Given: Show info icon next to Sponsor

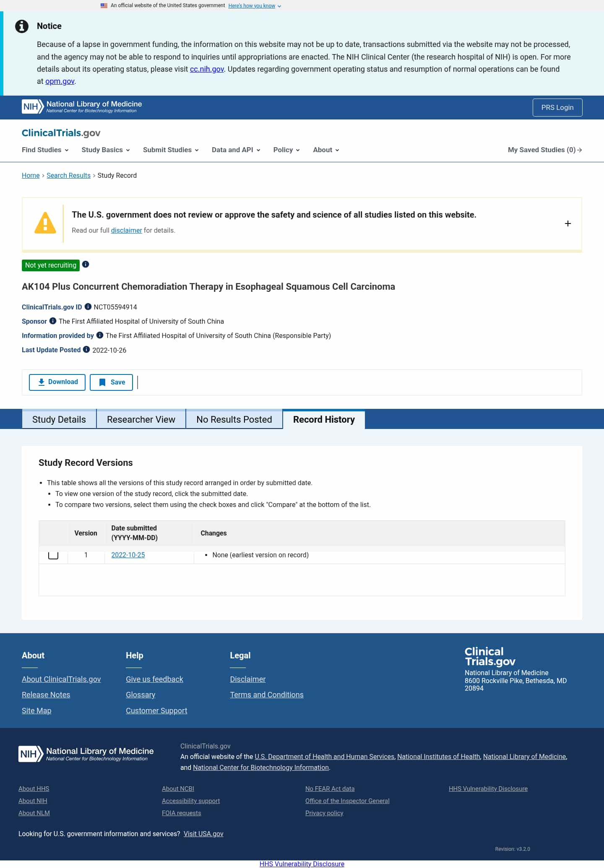Looking at the screenshot, I should (53, 321).
